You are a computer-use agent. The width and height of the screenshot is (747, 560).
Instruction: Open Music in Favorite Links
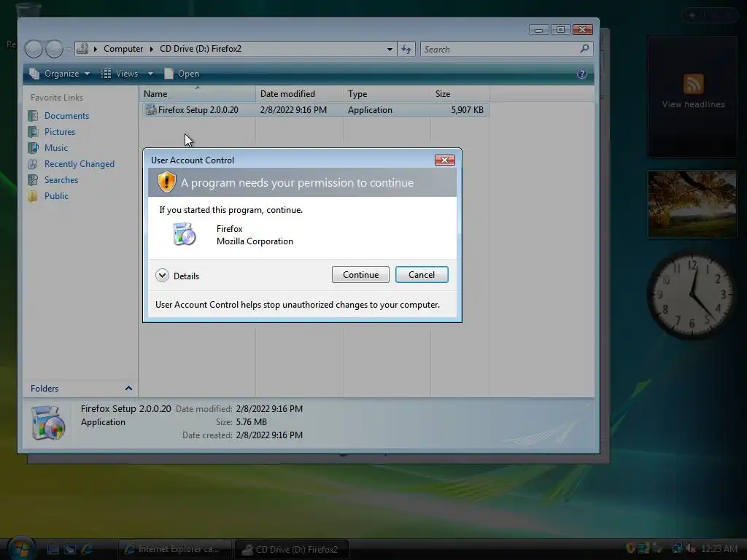tap(55, 148)
